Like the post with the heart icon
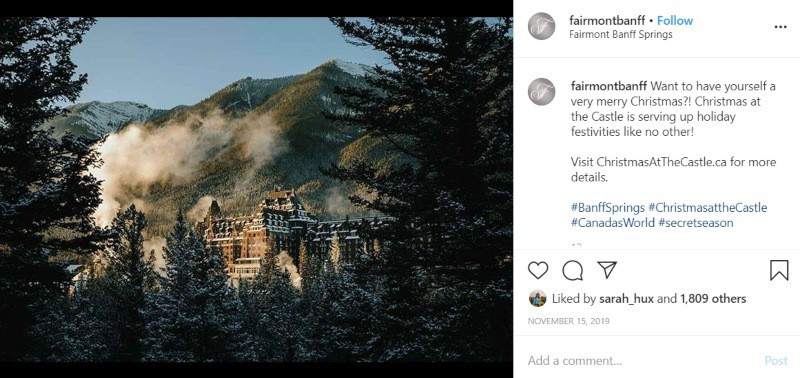The image size is (800, 378). click(x=538, y=270)
